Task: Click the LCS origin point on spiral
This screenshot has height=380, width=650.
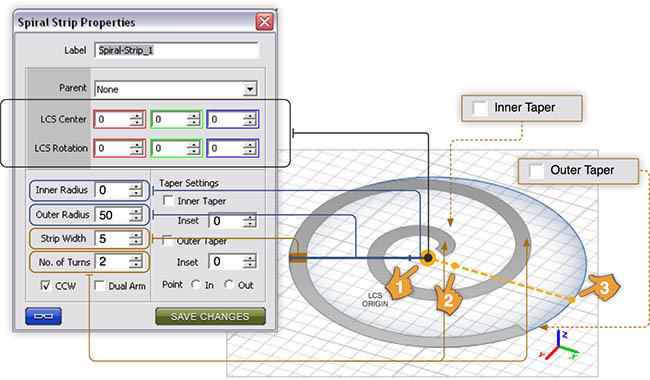Action: [x=428, y=258]
